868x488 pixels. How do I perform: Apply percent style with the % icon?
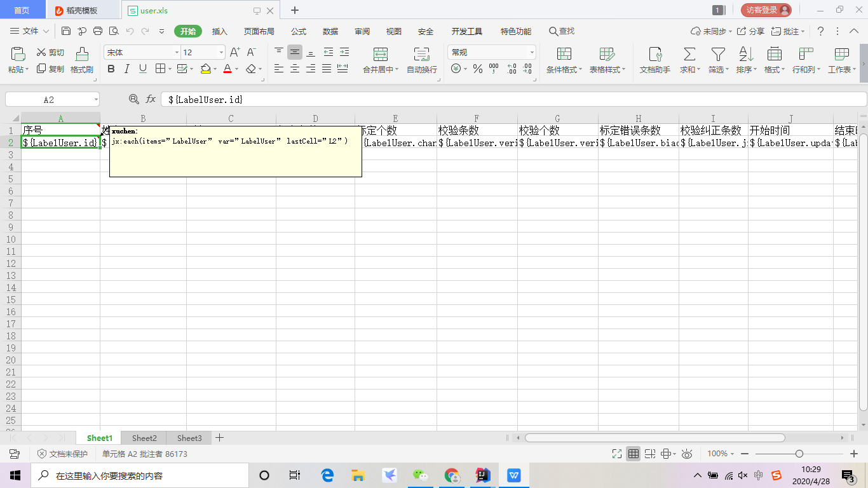click(477, 69)
